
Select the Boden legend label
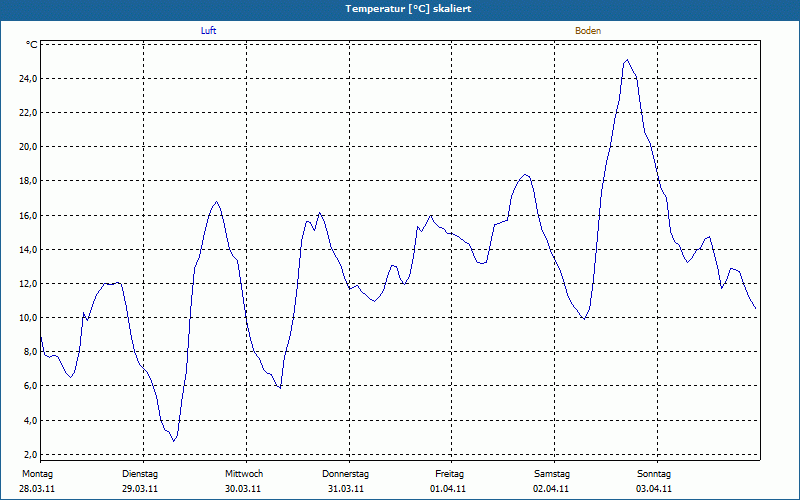pos(588,31)
